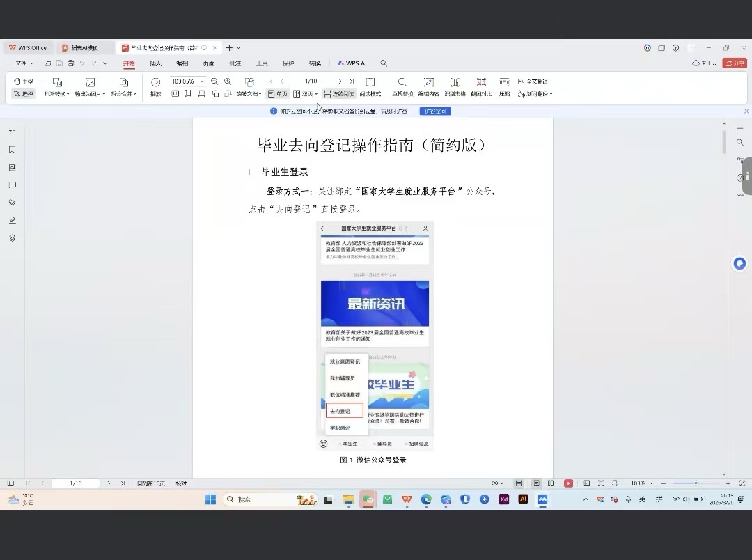Select the Hand tool (手型)
Image resolution: width=752 pixels, height=560 pixels.
(x=24, y=81)
